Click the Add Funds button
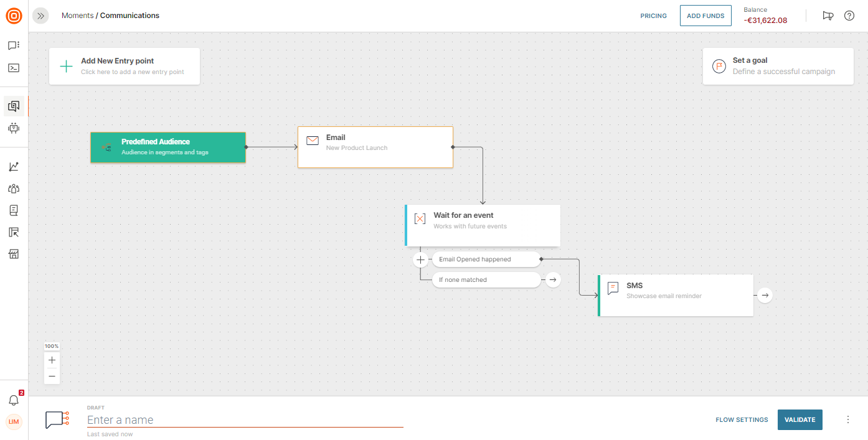The height and width of the screenshot is (440, 868). 705,16
